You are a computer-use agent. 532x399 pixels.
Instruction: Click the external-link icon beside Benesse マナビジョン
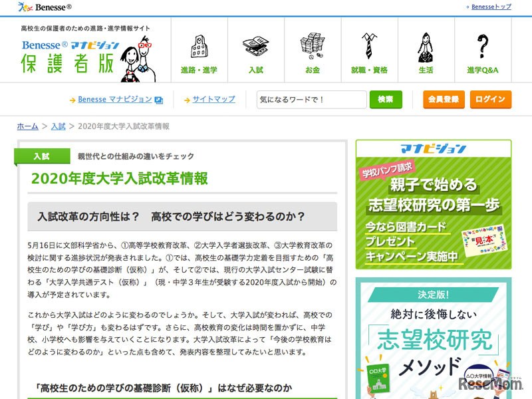click(158, 99)
